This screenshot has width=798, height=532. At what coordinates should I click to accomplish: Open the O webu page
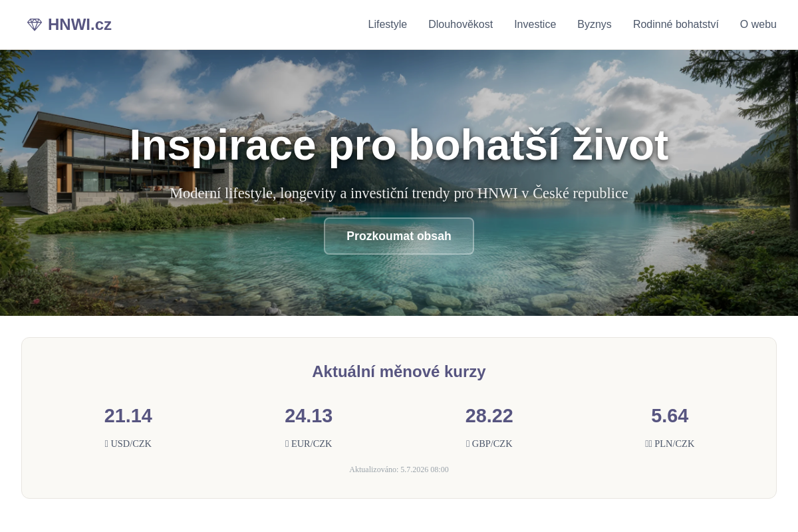coord(758,25)
